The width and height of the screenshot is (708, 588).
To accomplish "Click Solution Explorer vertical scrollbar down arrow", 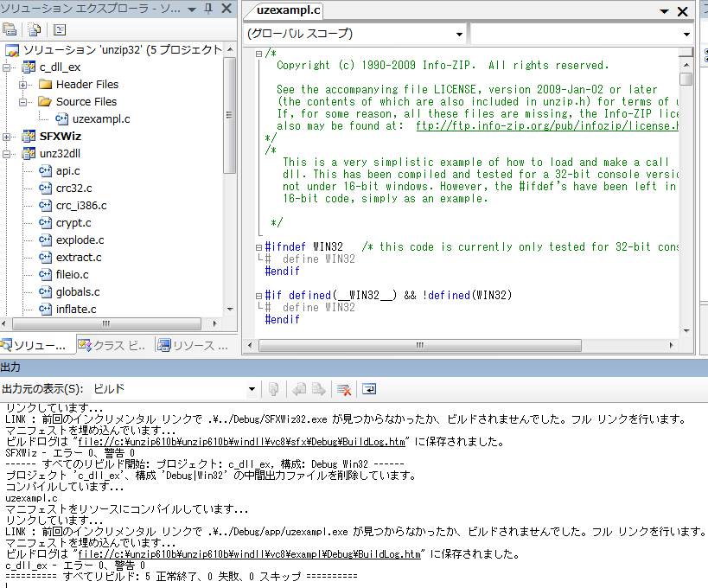I will click(x=230, y=310).
